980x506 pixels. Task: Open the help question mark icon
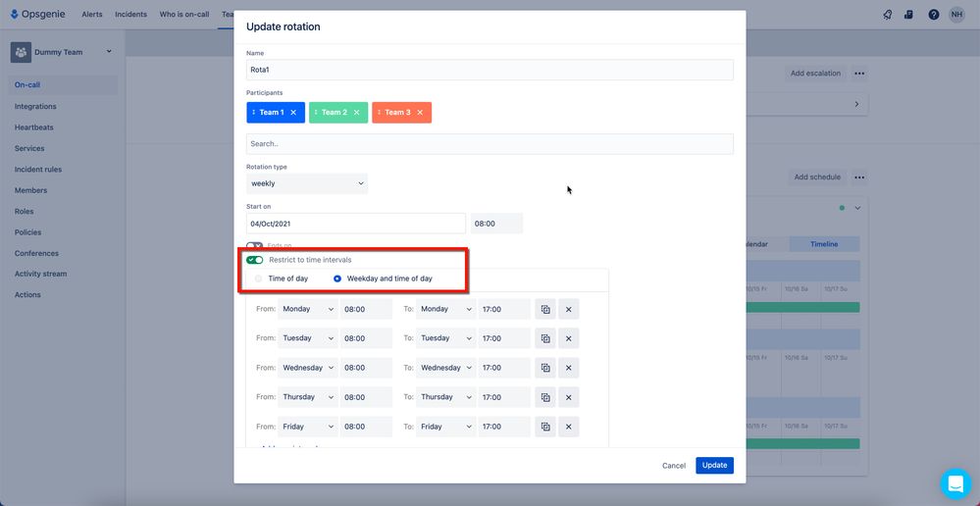click(934, 15)
